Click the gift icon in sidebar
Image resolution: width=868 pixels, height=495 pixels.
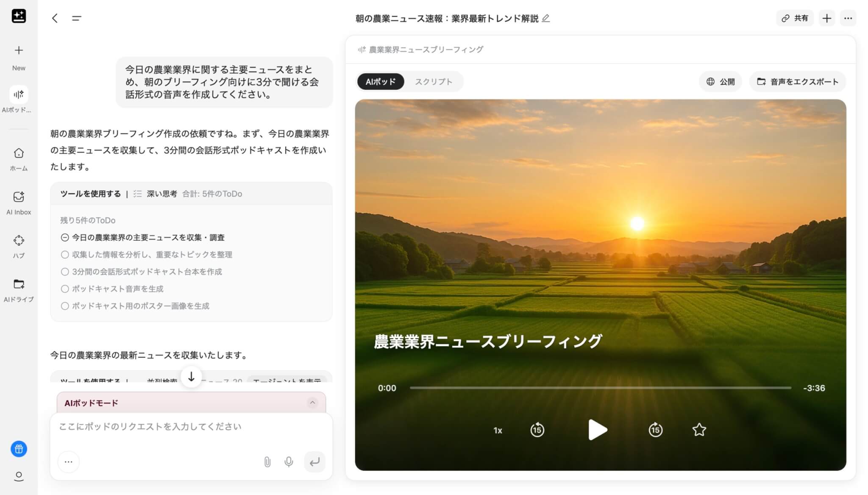pyautogui.click(x=19, y=449)
